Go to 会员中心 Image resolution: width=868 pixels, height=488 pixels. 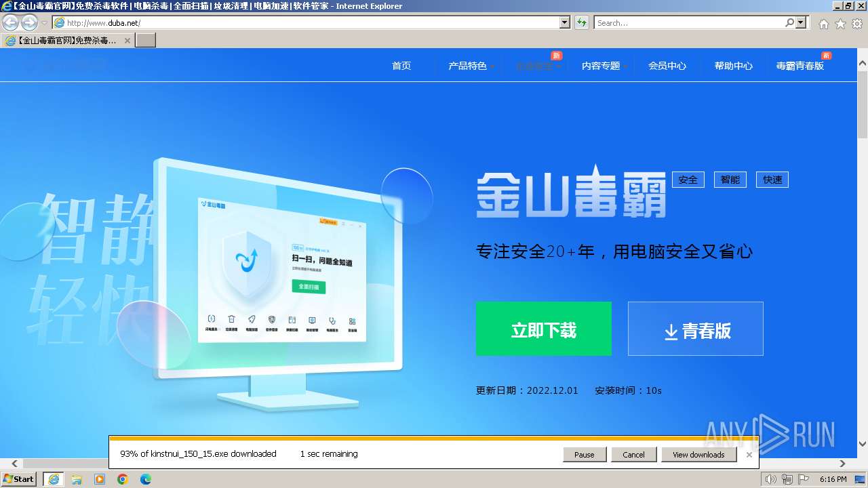(667, 66)
